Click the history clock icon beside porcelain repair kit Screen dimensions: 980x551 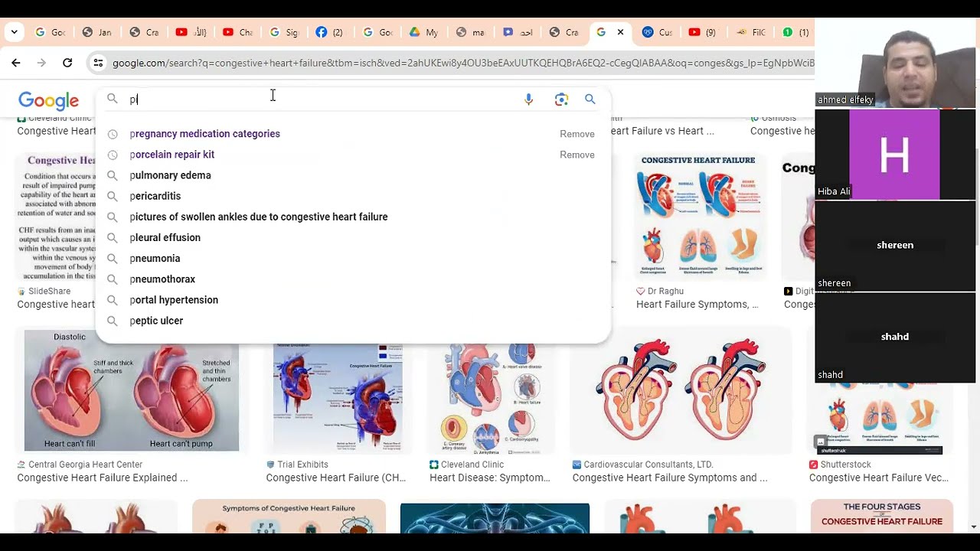[113, 155]
